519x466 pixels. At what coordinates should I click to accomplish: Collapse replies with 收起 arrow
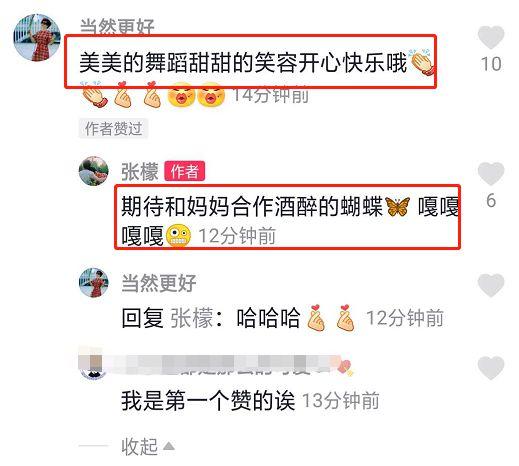[148, 446]
